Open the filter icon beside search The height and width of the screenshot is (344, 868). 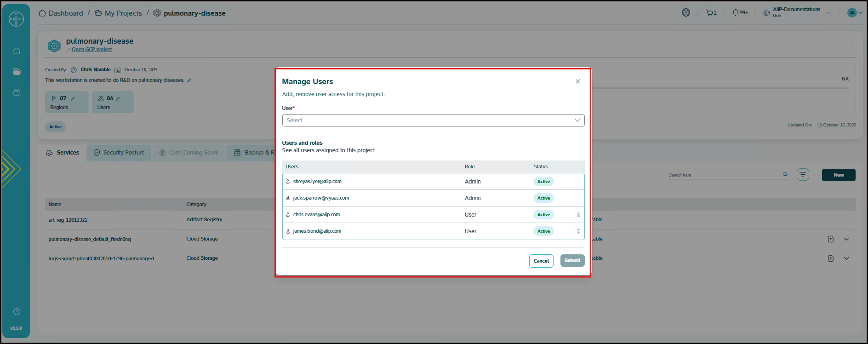(x=803, y=175)
